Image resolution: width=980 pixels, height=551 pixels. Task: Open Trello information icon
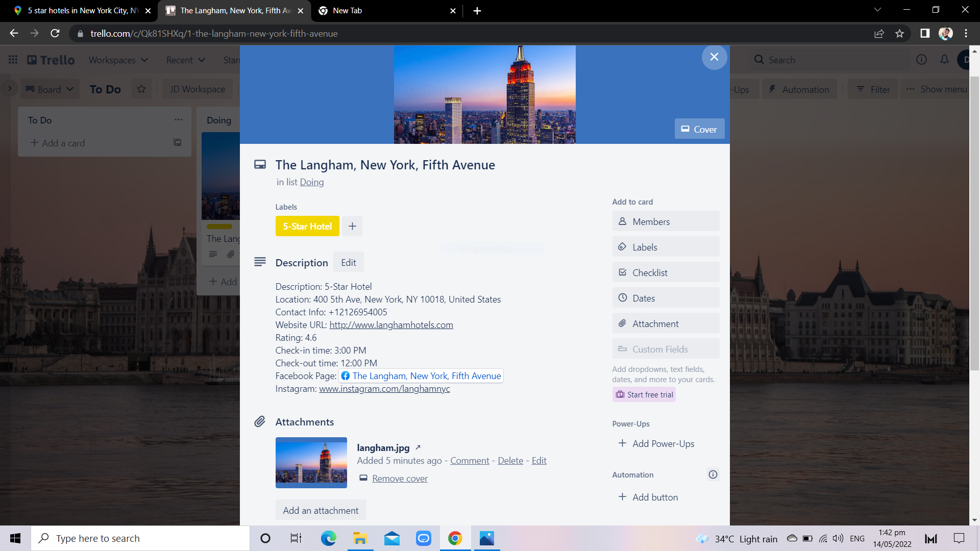(921, 60)
